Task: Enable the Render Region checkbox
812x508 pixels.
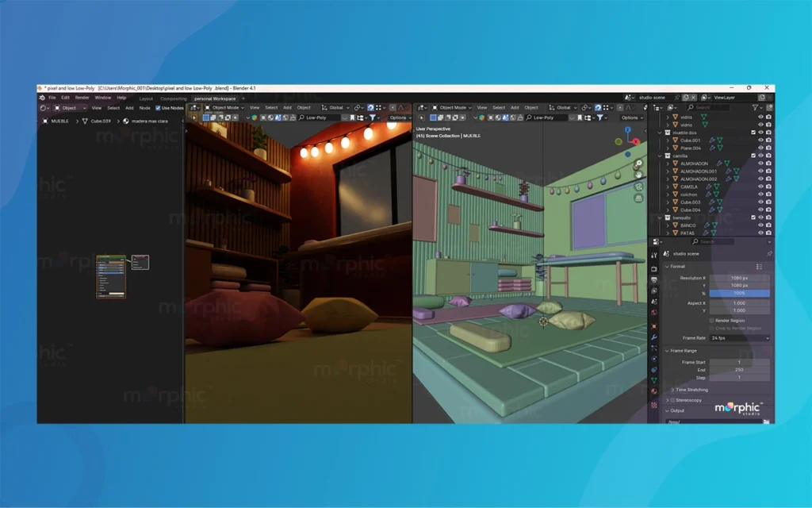Action: (x=710, y=320)
